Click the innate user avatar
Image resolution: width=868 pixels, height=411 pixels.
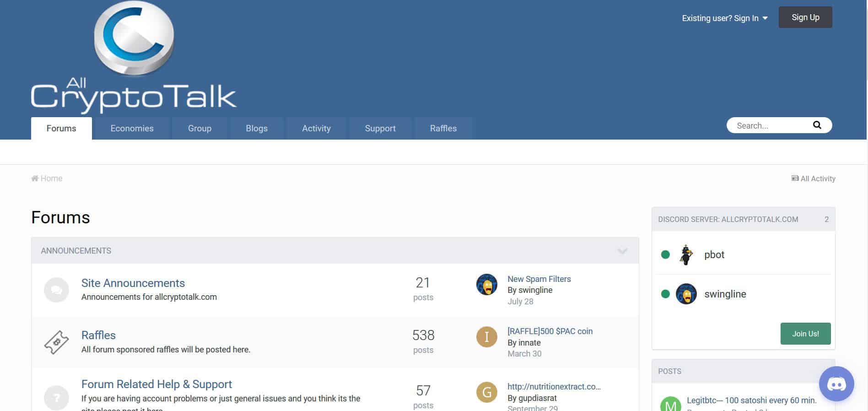tap(486, 337)
